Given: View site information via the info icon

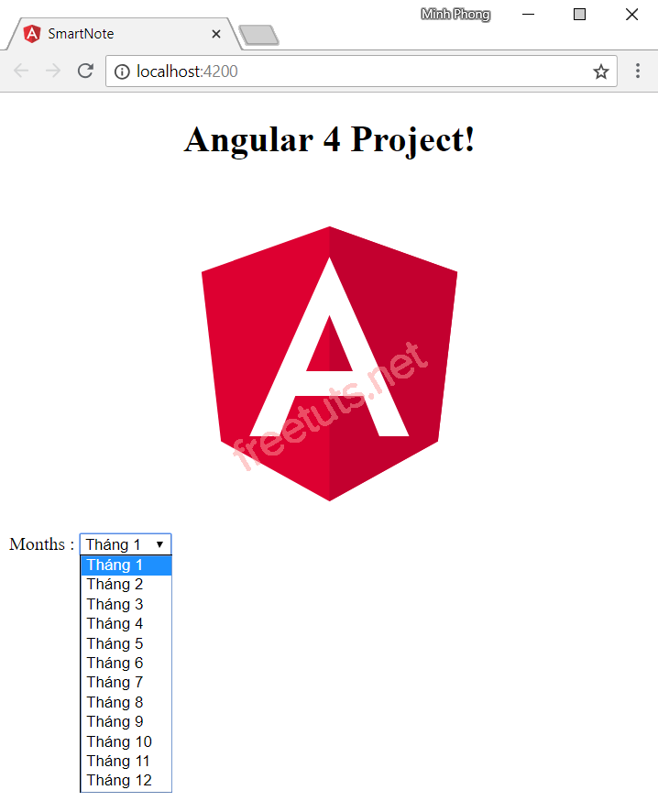Looking at the screenshot, I should [122, 71].
